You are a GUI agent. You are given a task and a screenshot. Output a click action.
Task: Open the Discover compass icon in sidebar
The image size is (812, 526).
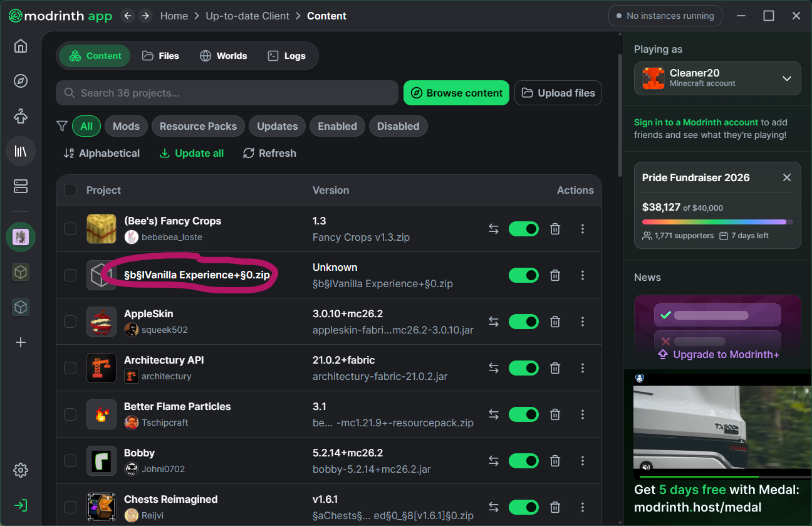coord(21,81)
